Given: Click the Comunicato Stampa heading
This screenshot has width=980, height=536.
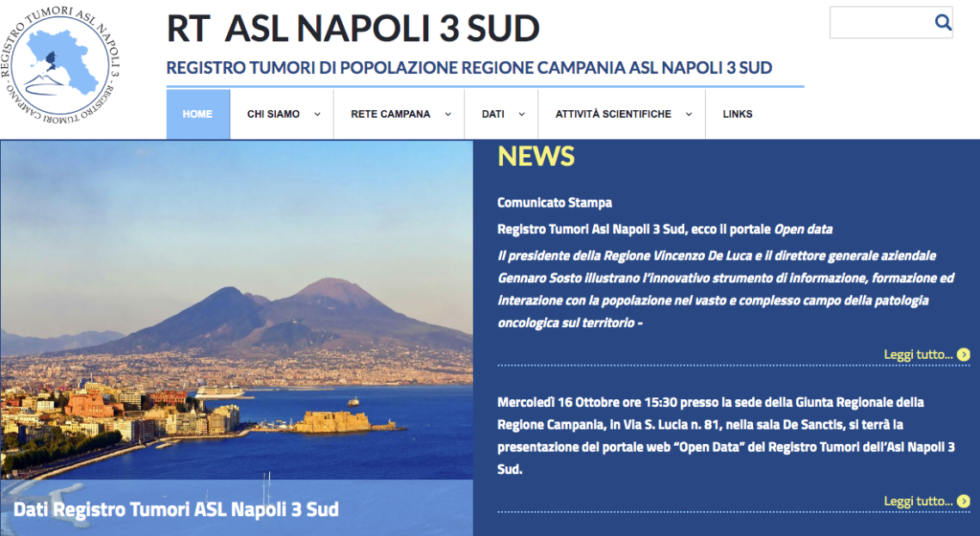Looking at the screenshot, I should [x=554, y=203].
